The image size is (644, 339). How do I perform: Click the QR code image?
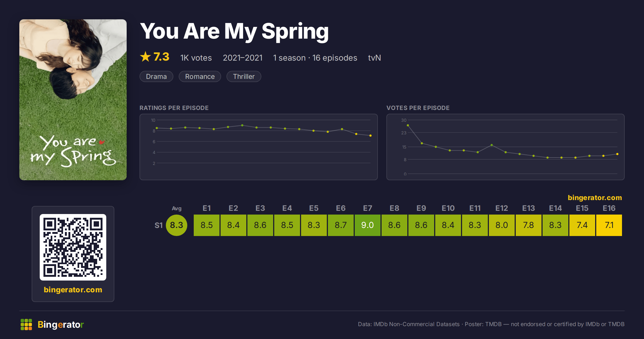coord(73,247)
